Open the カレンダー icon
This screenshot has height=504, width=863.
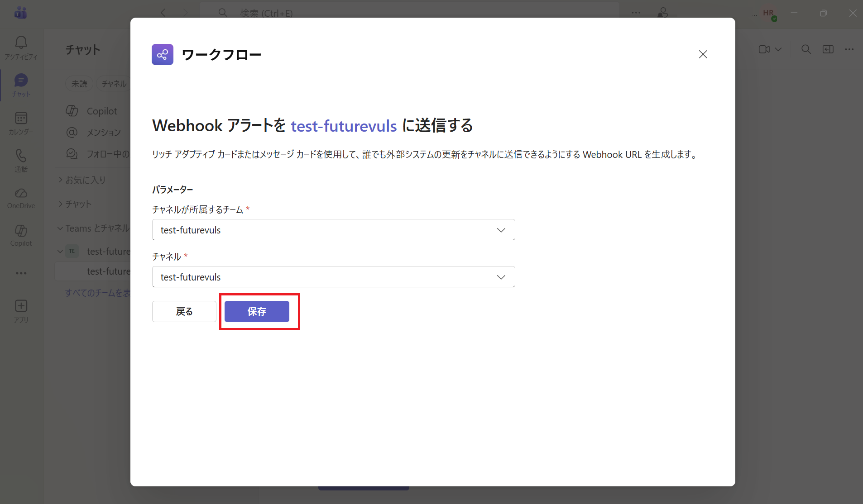coord(21,122)
